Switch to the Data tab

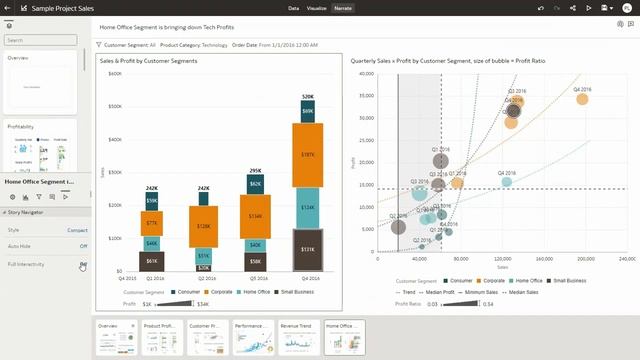pos(293,8)
